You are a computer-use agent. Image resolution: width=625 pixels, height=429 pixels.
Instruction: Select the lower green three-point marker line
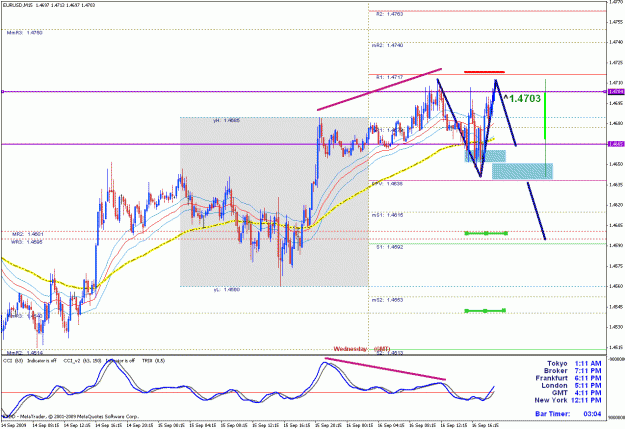[485, 310]
